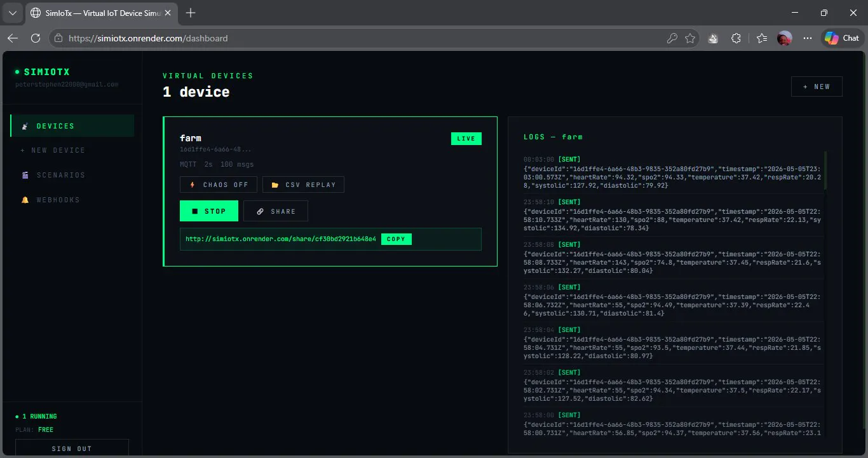The image size is (868, 458).
Task: Open Copilot Chat button
Action: 843,38
